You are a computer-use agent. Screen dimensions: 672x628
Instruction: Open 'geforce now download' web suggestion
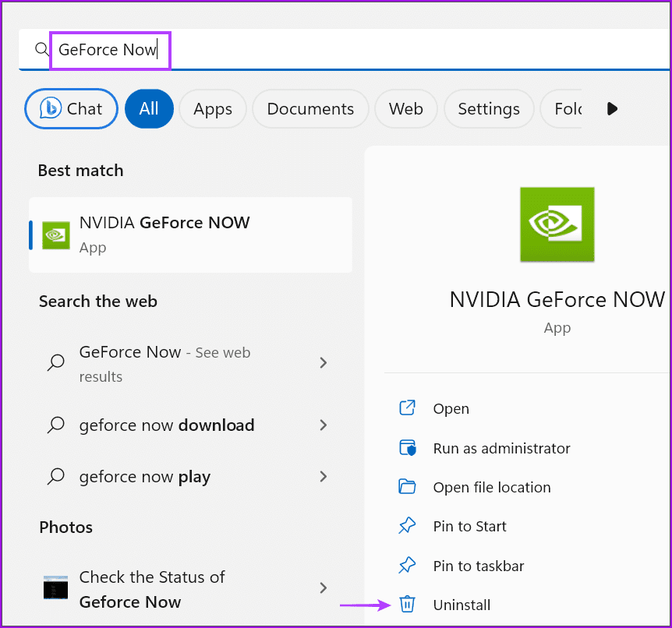pyautogui.click(x=191, y=425)
